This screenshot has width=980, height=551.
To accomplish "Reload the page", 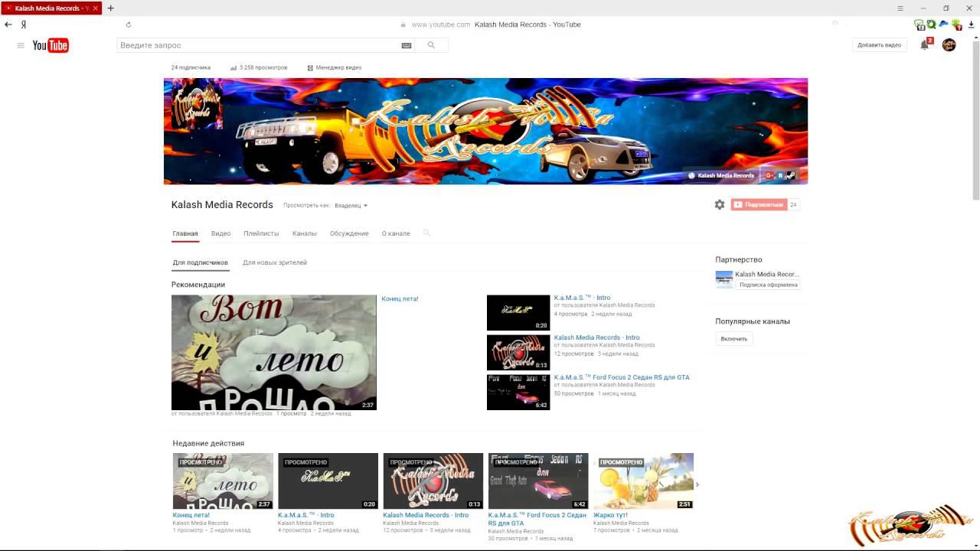I will pyautogui.click(x=128, y=24).
